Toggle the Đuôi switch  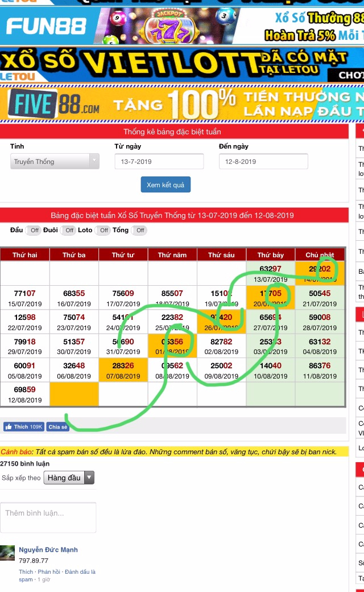[x=69, y=231]
